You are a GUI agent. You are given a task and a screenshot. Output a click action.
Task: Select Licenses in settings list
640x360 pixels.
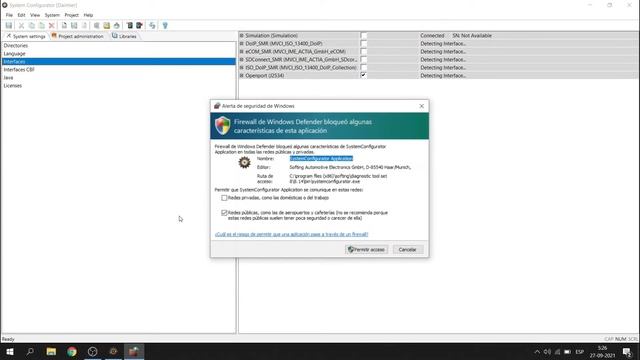[13, 86]
